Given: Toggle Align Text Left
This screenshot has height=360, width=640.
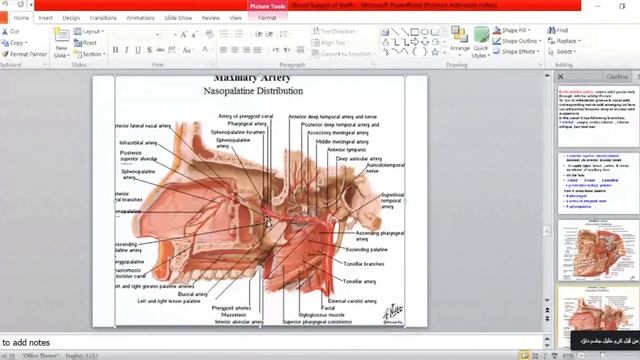Looking at the screenshot, I should coord(223,50).
